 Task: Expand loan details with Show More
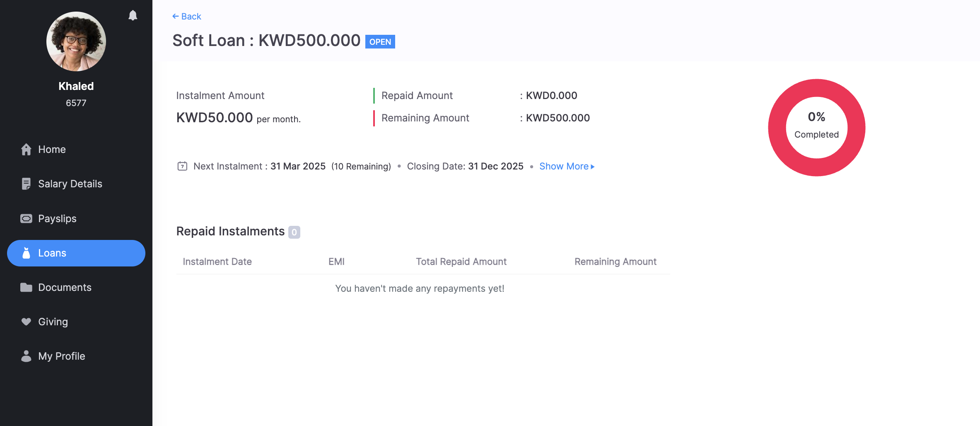click(567, 166)
